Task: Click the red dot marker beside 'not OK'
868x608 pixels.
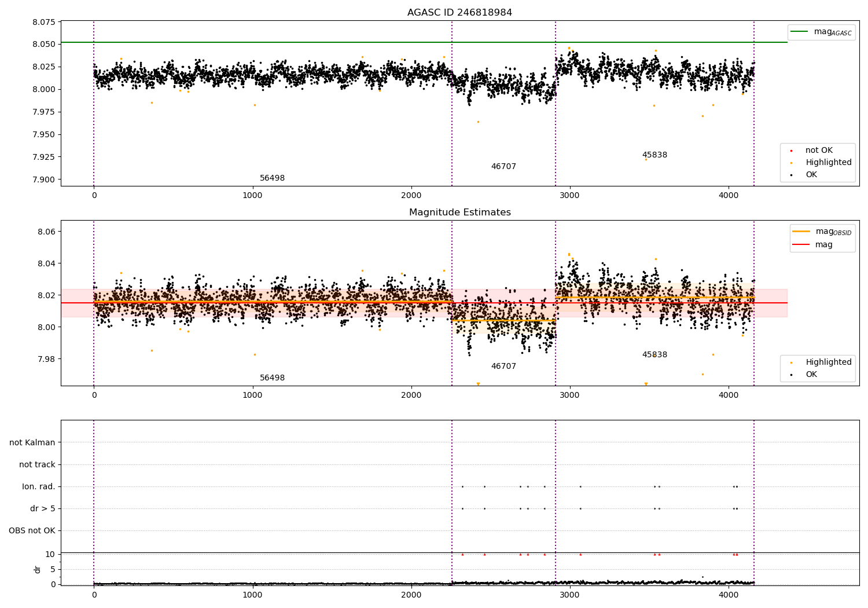Action: [x=791, y=151]
